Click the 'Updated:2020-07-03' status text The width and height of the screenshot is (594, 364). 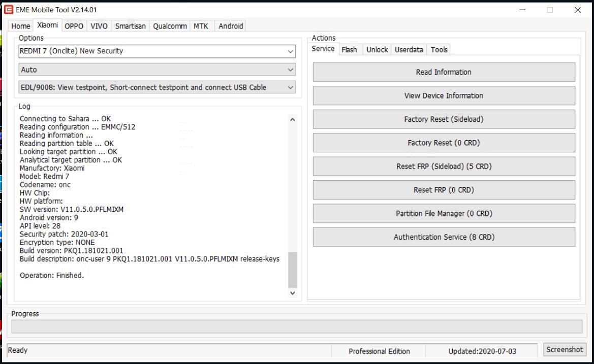[x=482, y=351]
